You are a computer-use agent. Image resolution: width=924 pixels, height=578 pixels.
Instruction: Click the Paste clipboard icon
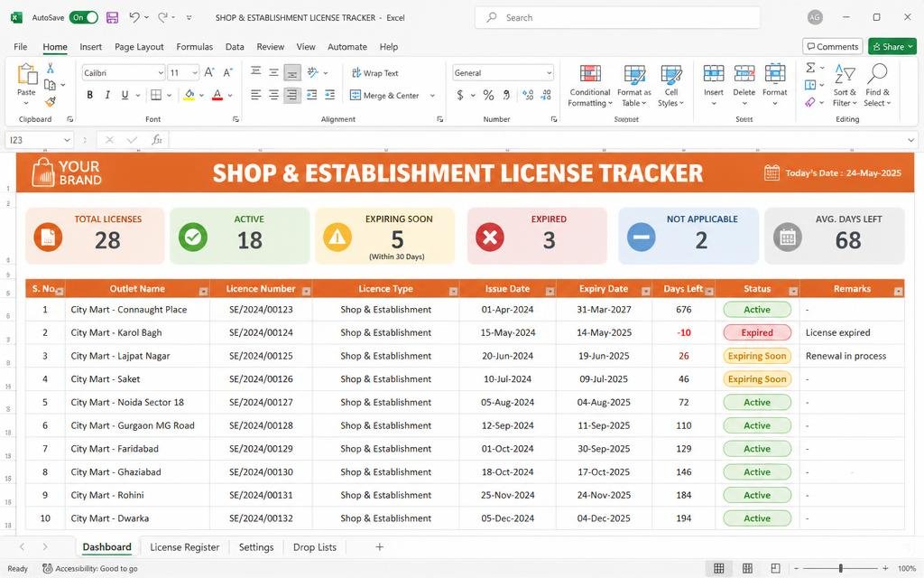coord(26,75)
